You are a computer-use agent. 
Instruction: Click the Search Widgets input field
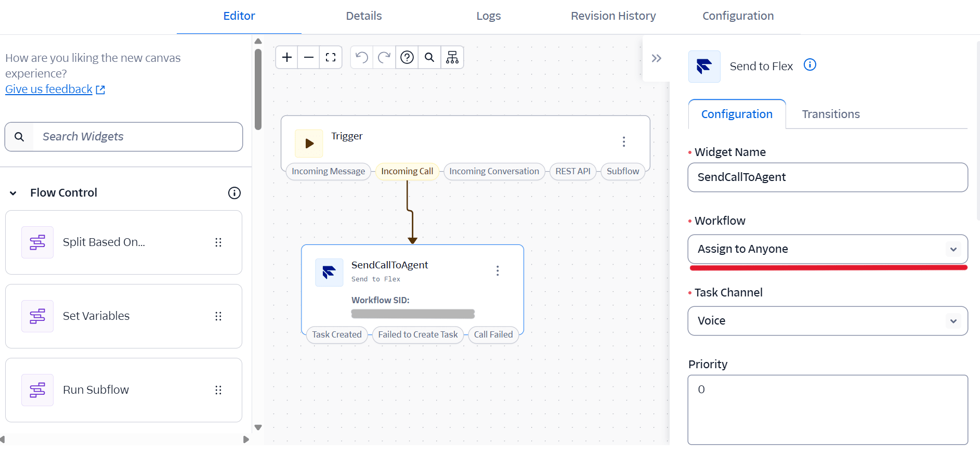[x=138, y=137]
